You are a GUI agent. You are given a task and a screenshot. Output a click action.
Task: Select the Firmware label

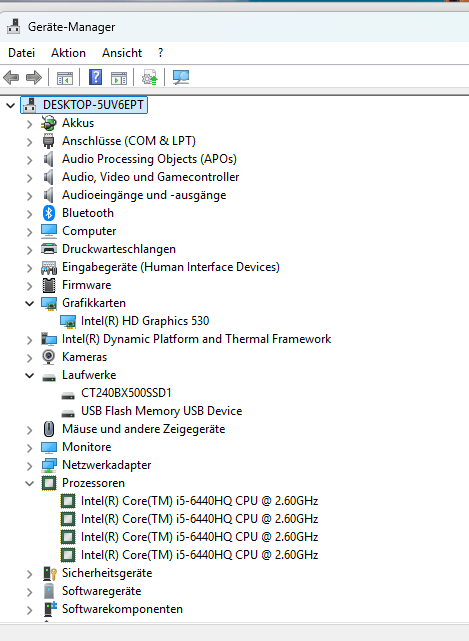click(87, 285)
